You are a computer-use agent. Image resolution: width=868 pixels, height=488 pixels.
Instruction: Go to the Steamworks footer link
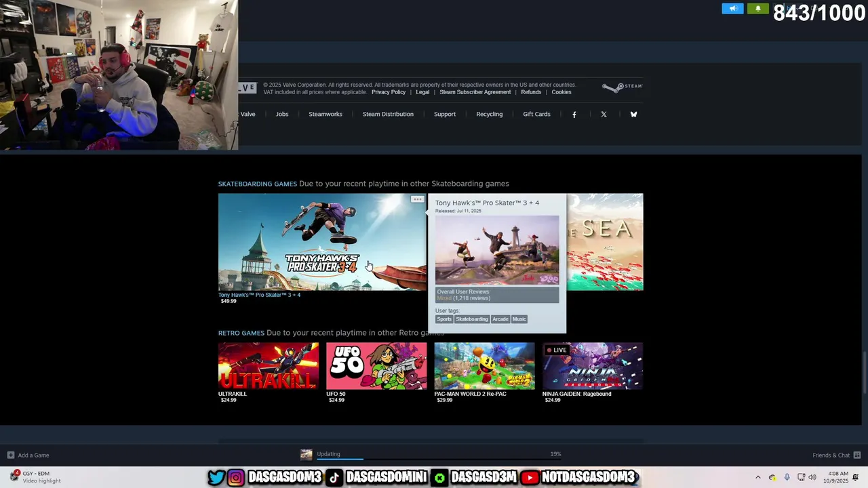pyautogui.click(x=325, y=114)
